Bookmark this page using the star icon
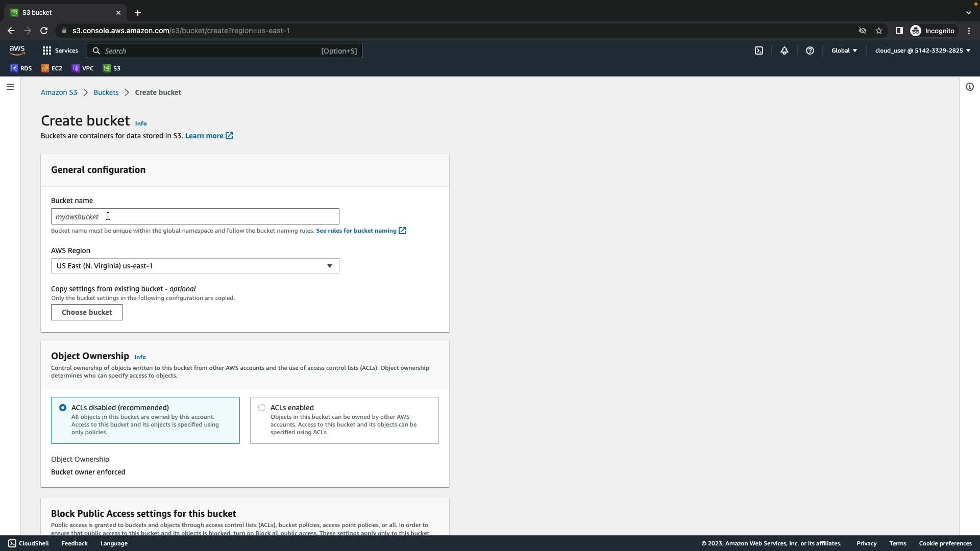The width and height of the screenshot is (980, 551). (x=879, y=31)
